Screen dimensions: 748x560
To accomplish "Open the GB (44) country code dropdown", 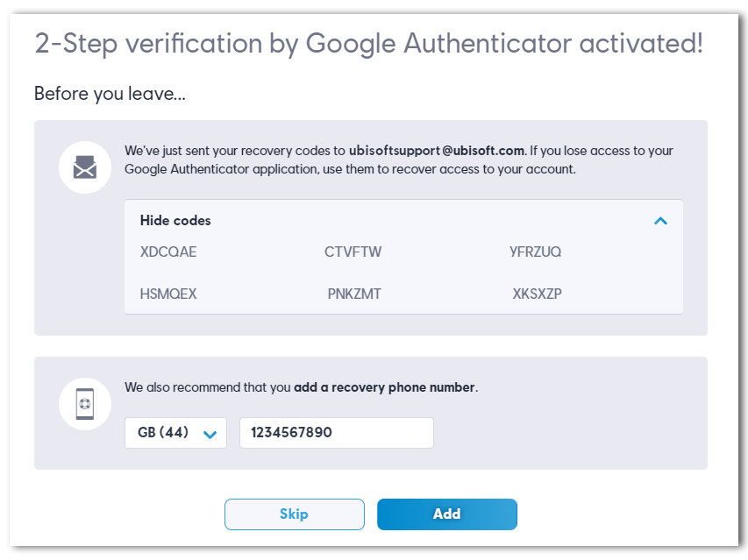I will (175, 433).
